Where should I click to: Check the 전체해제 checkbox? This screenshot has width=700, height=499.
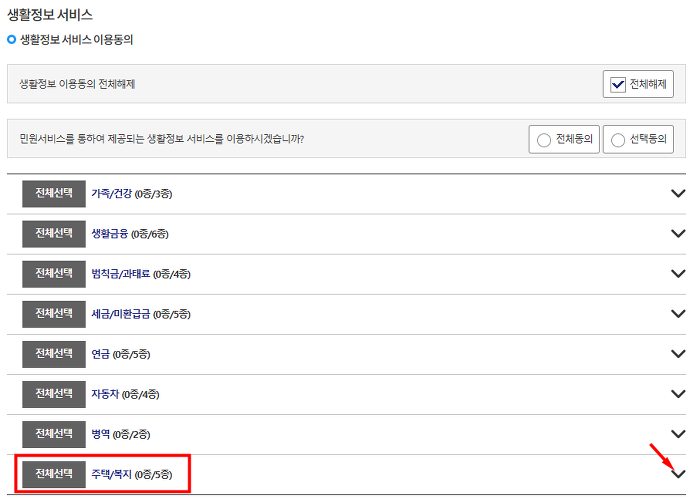click(617, 84)
